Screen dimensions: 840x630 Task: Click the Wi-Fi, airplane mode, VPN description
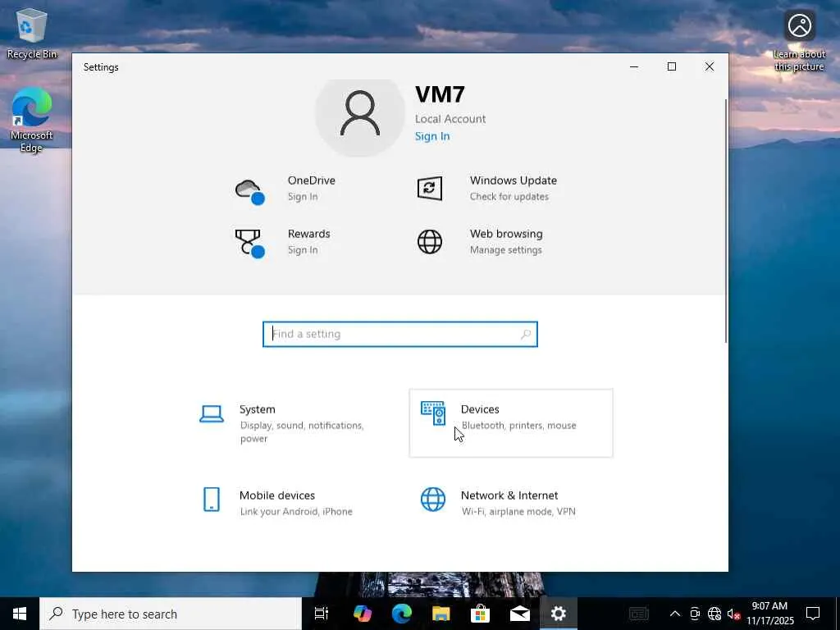(518, 512)
